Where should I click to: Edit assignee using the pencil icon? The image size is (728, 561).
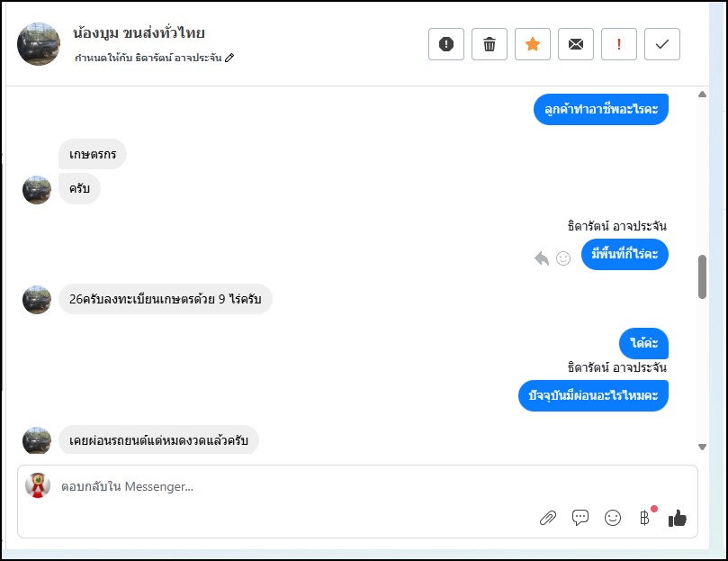pyautogui.click(x=229, y=58)
